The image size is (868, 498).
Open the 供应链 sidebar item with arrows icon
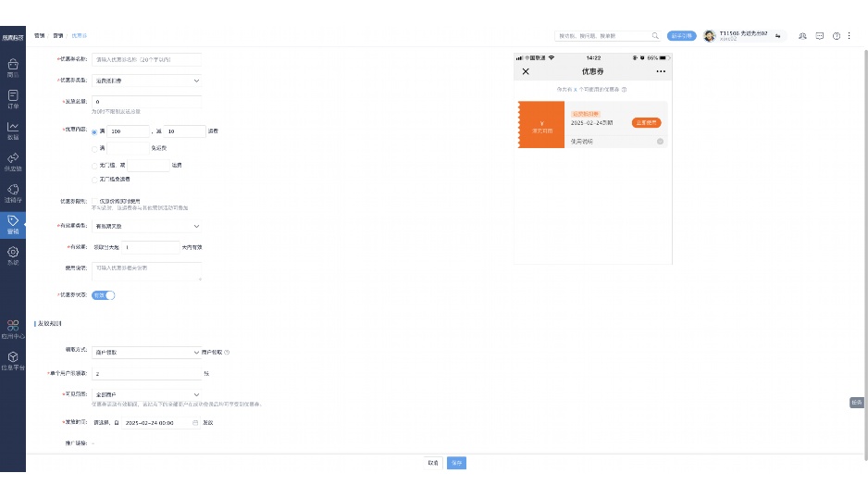[x=13, y=162]
